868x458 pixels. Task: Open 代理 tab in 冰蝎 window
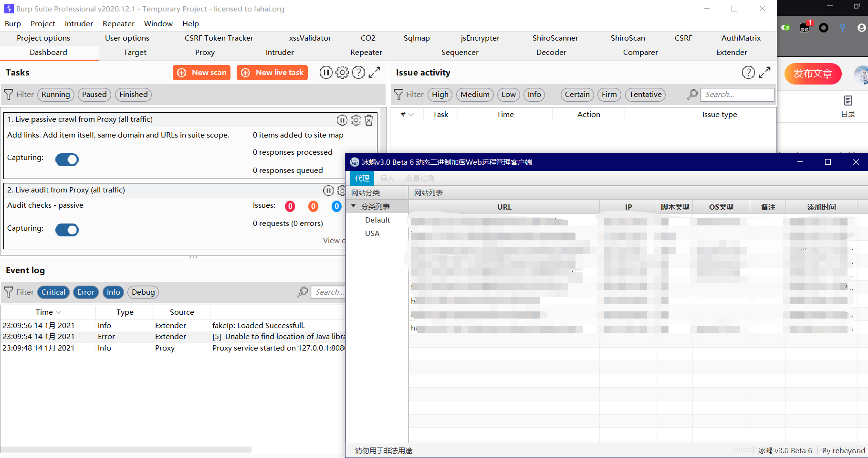click(362, 179)
